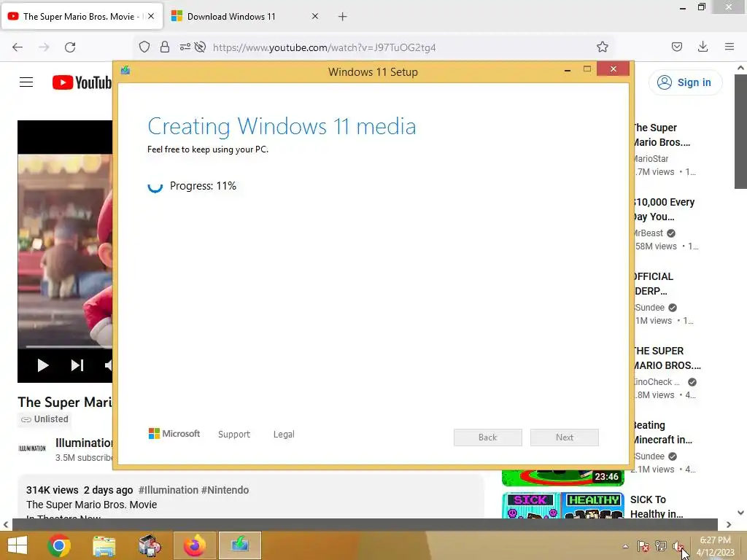Click the page vertical scrollbar thumb
The height and width of the screenshot is (560, 747).
click(740, 131)
